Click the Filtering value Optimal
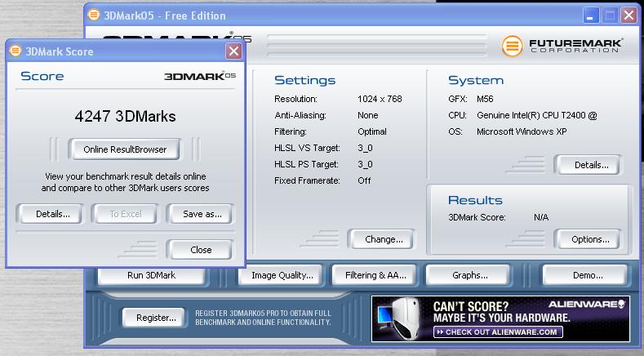Image resolution: width=644 pixels, height=356 pixels. click(371, 132)
